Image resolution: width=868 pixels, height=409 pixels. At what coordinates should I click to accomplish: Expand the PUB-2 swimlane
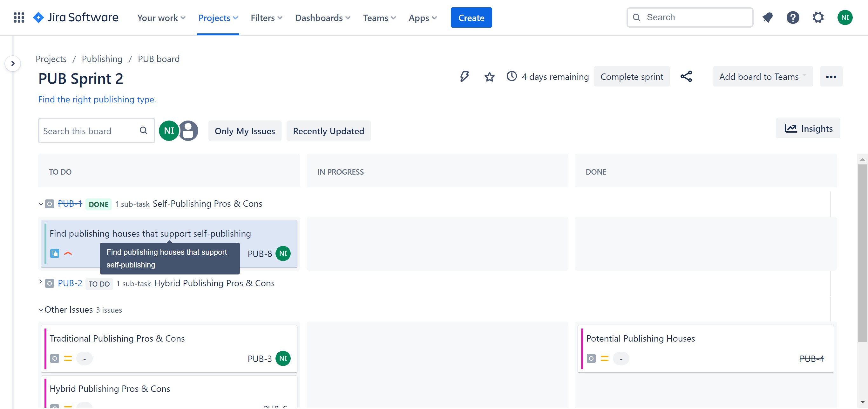coord(40,281)
